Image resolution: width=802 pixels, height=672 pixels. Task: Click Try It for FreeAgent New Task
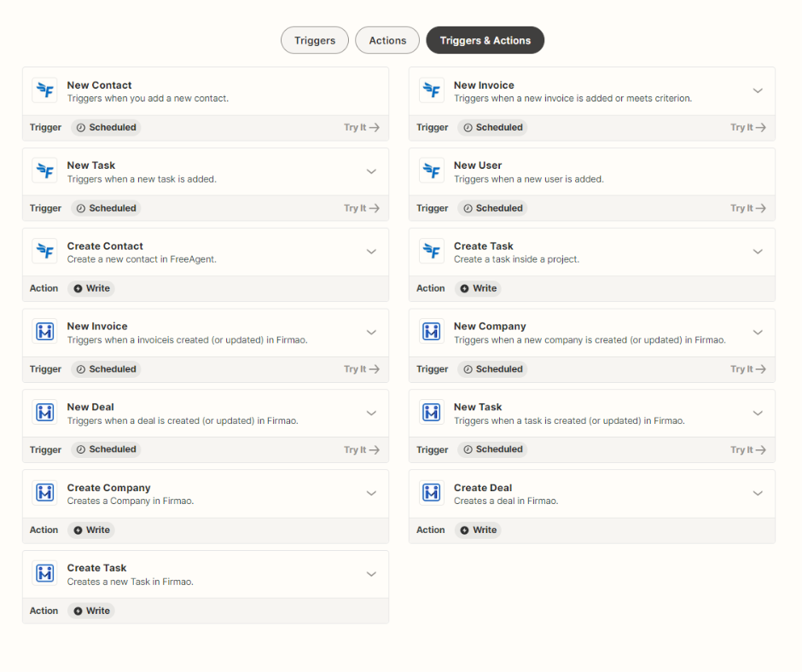click(x=362, y=208)
